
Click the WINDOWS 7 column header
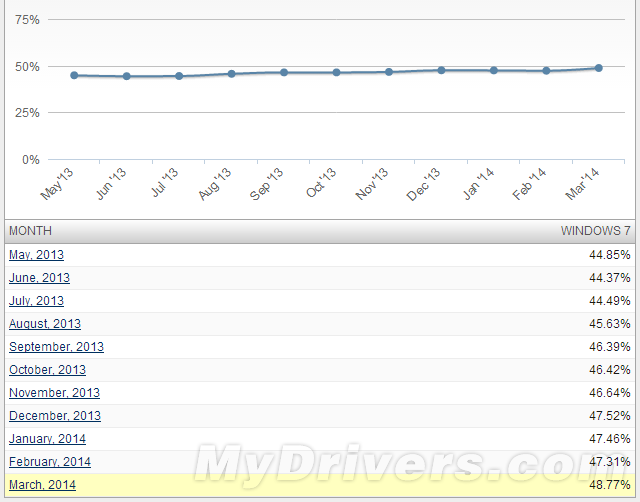(595, 231)
